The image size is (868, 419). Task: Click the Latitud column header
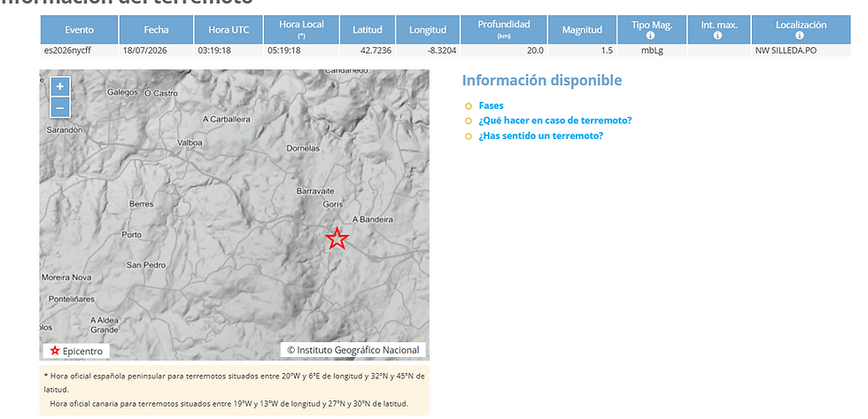pos(368,30)
